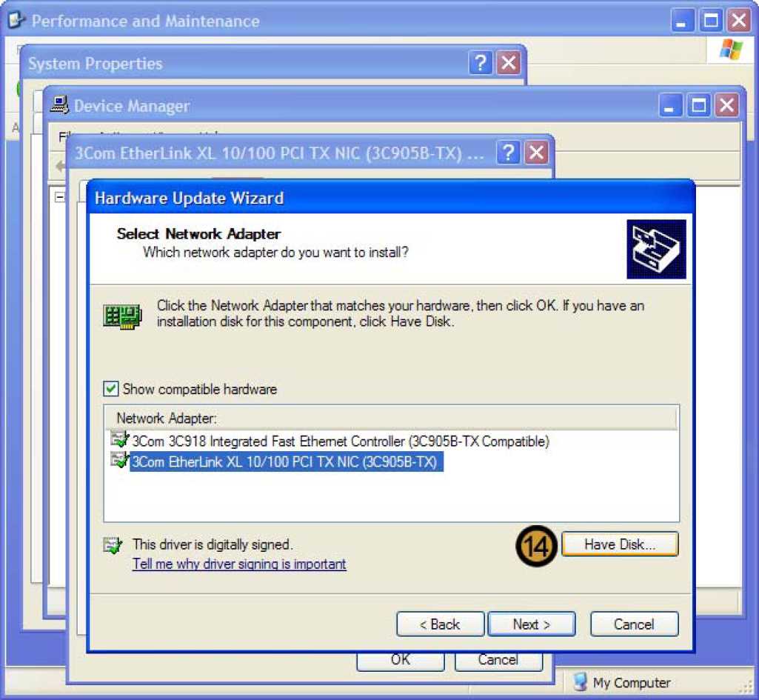
Task: Click the driver icon beside 3Com 3C918 entry
Action: (x=119, y=439)
